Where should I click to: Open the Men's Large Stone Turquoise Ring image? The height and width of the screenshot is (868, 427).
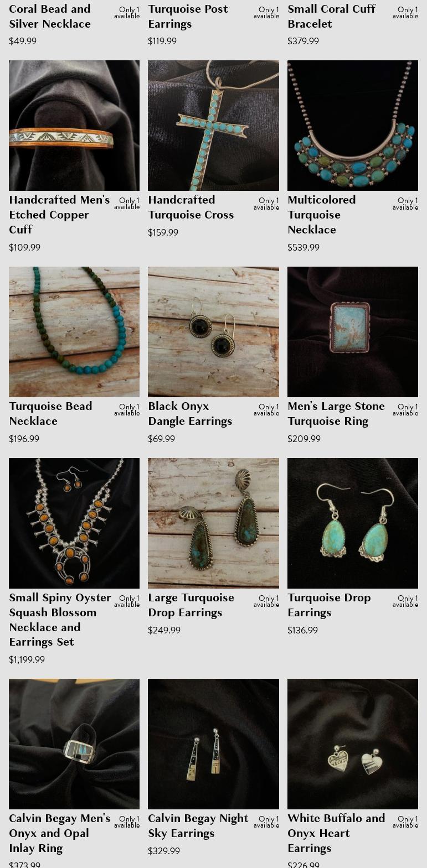tap(353, 332)
